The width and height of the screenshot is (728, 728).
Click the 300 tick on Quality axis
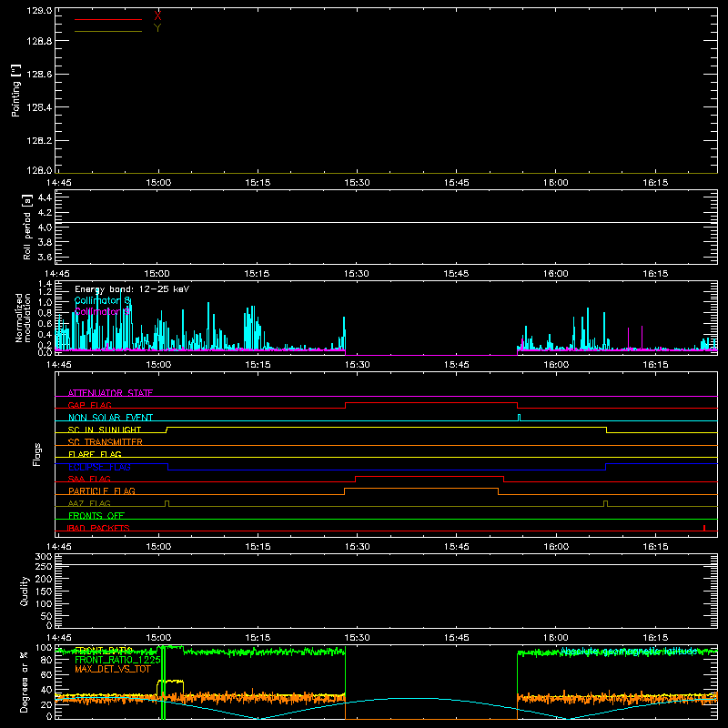tap(44, 556)
